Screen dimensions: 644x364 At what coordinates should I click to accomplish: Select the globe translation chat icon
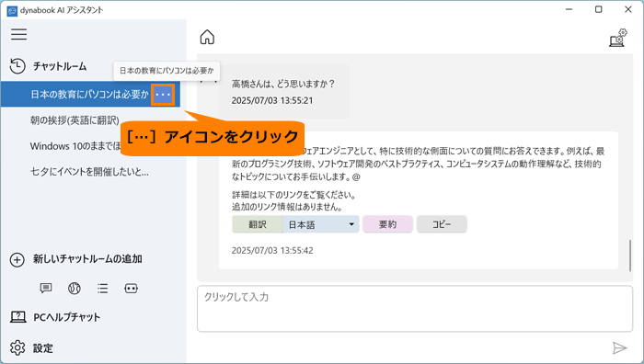[x=75, y=289]
